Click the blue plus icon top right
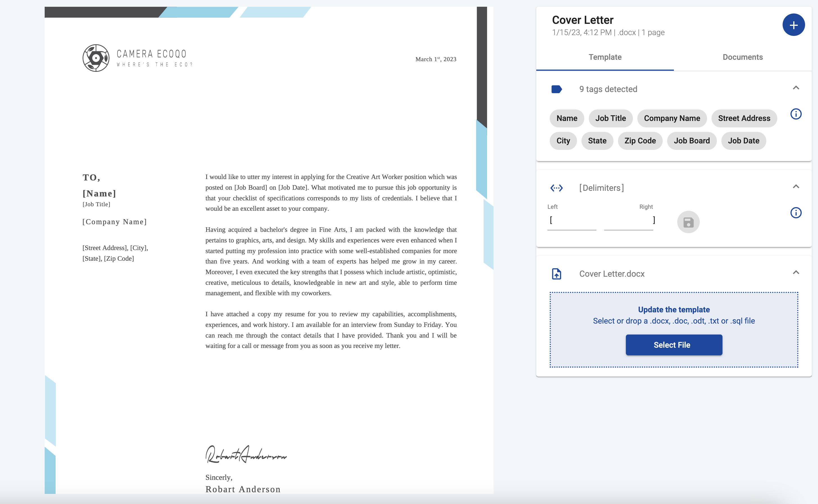Viewport: 818px width, 504px height. (x=793, y=24)
